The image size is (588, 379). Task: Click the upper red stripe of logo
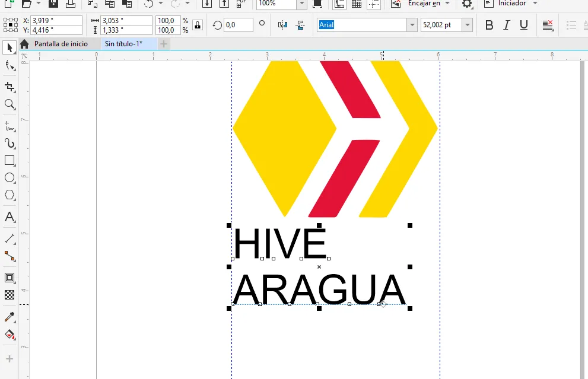[x=349, y=89]
